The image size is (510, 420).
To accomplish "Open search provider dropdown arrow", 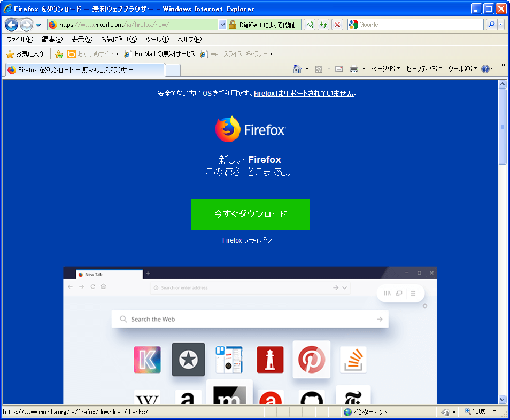I will (501, 25).
